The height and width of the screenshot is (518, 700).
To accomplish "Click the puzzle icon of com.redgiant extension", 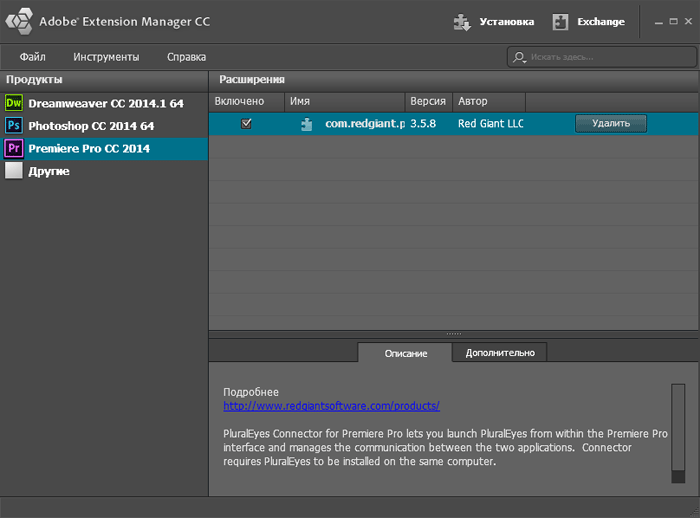I will click(307, 124).
